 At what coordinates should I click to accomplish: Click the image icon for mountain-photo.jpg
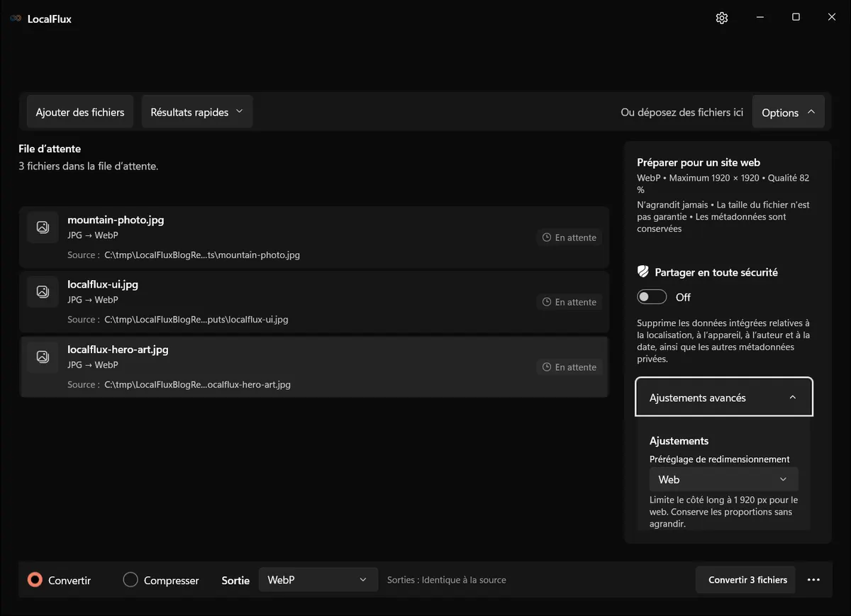[43, 227]
